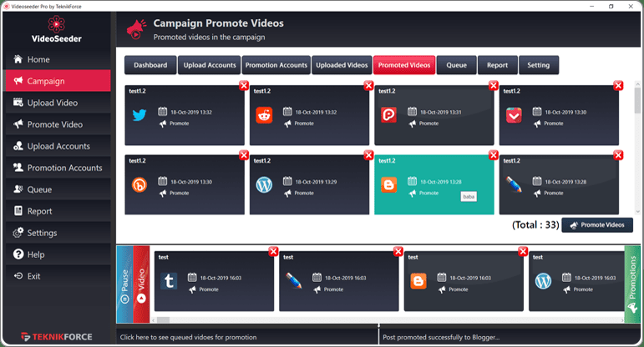
Task: Open the Home sidebar item
Action: tap(58, 59)
